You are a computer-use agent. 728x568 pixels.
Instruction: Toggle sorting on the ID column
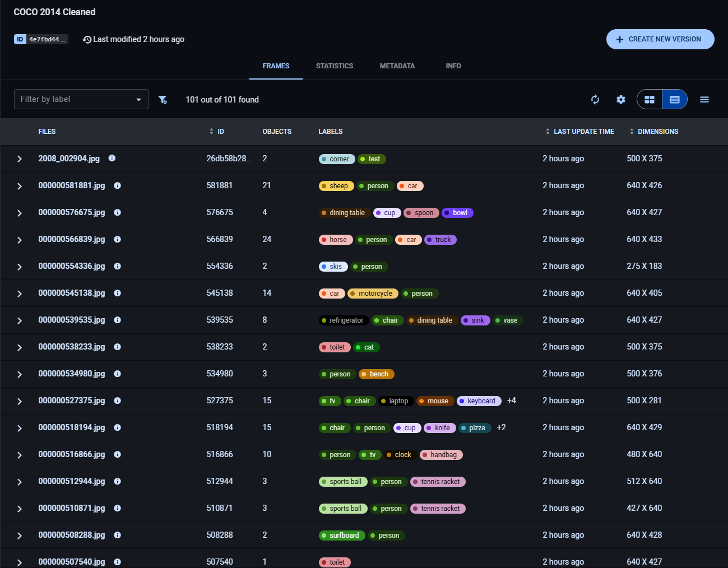[211, 132]
